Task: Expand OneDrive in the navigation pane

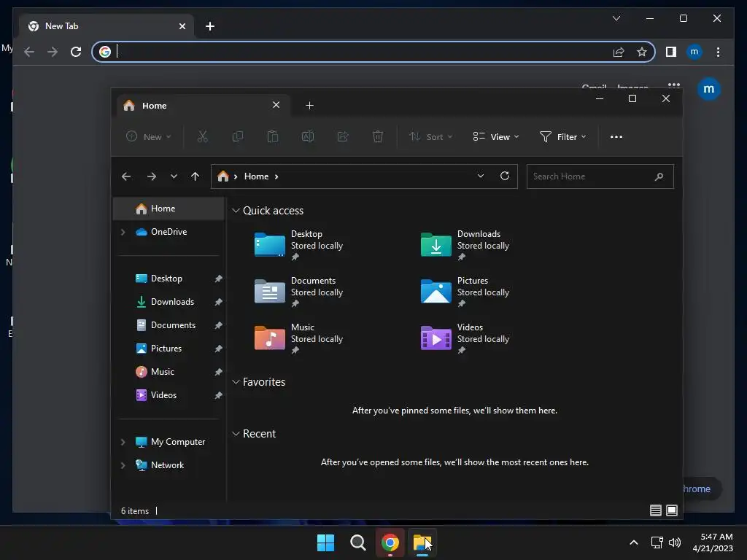Action: click(x=123, y=232)
